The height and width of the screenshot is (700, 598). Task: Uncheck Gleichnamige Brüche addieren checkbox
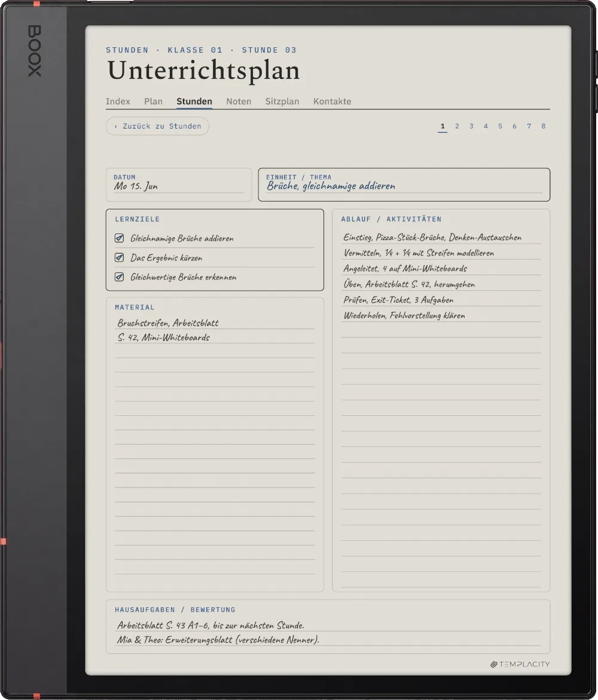pos(119,238)
